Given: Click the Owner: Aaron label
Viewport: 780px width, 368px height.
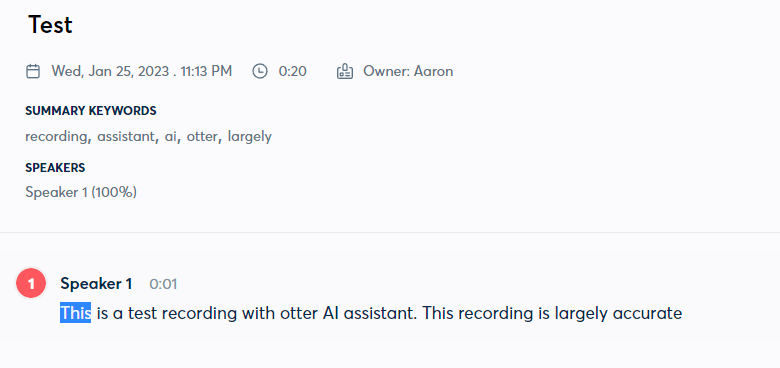Looking at the screenshot, I should tap(408, 72).
